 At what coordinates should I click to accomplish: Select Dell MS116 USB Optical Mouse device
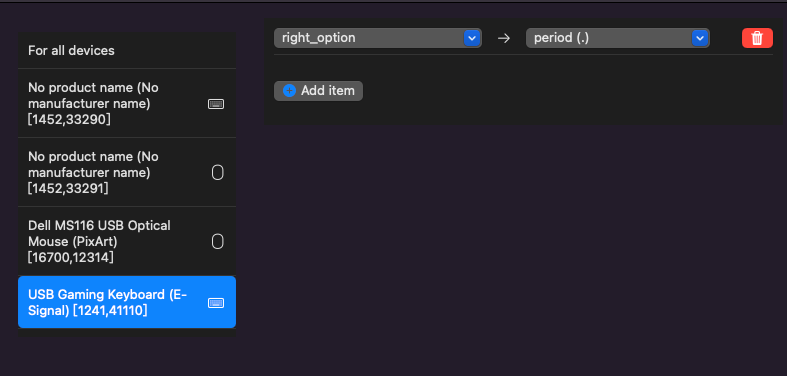click(x=127, y=241)
